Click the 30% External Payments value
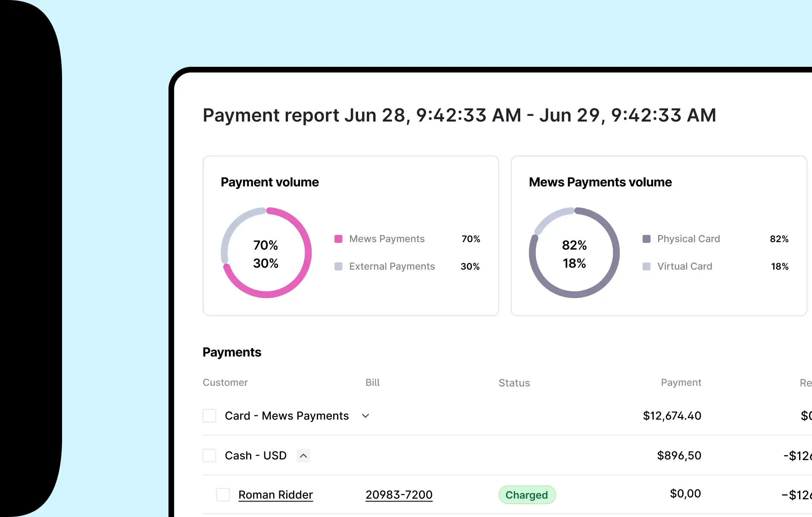 pos(470,266)
